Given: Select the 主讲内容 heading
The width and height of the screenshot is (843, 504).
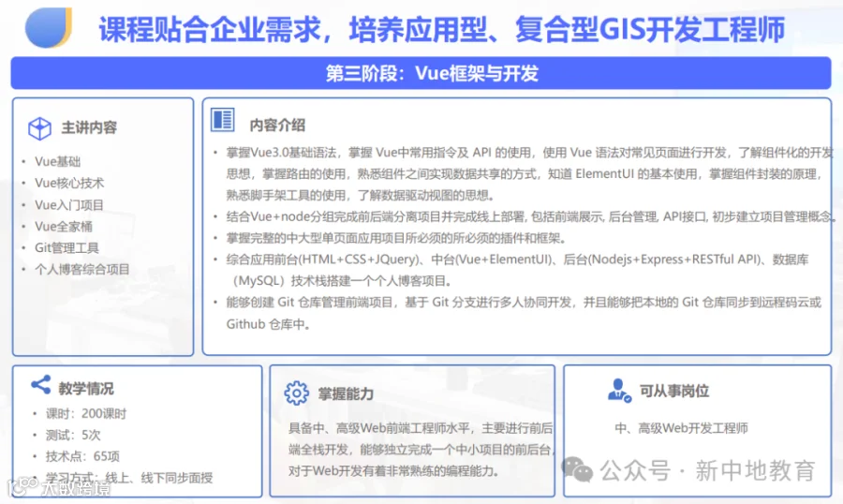Looking at the screenshot, I should pyautogui.click(x=89, y=127).
